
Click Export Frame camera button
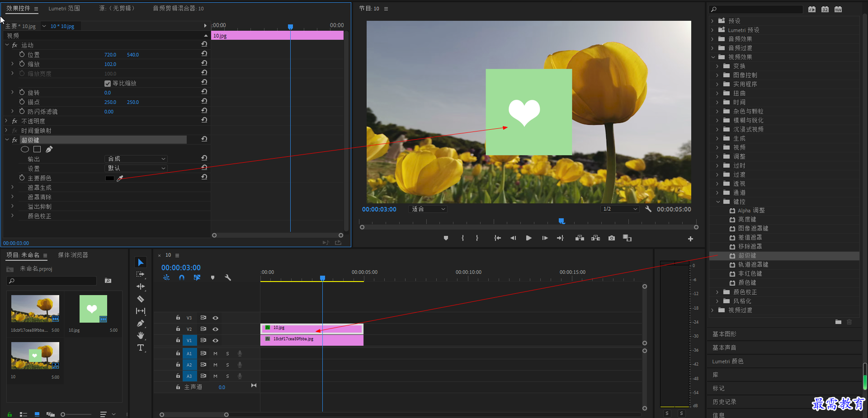(x=612, y=238)
